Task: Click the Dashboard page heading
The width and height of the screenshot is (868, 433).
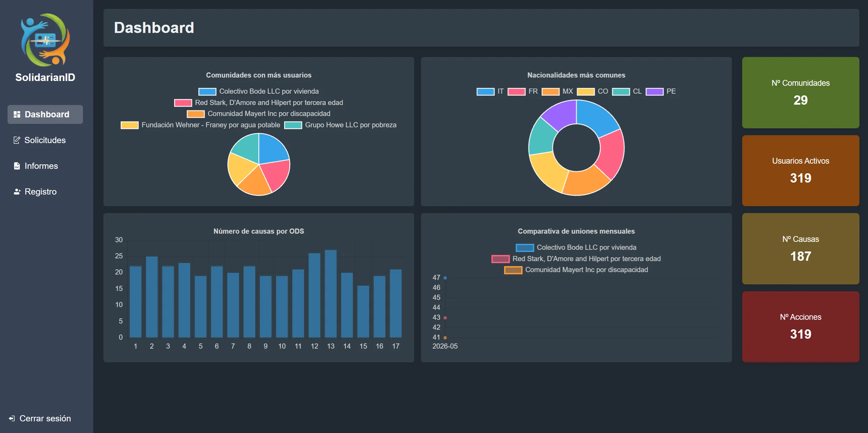Action: point(154,28)
